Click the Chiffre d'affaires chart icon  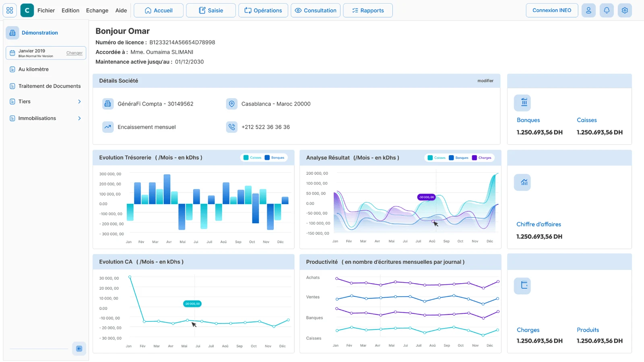tap(522, 182)
